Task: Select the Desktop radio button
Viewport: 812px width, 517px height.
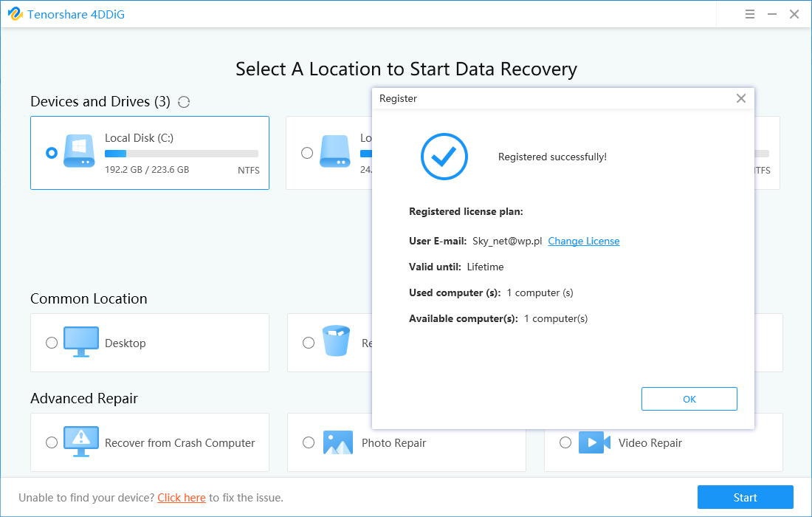Action: [x=51, y=343]
